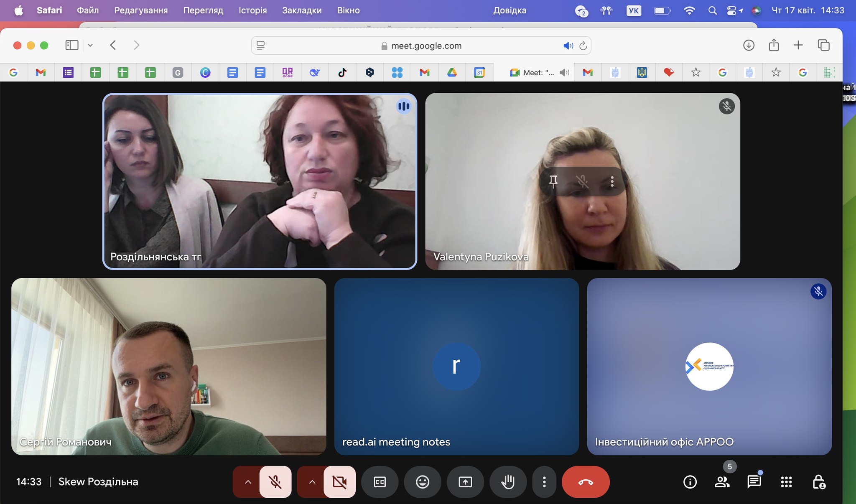Turn on your camera

coord(339,482)
